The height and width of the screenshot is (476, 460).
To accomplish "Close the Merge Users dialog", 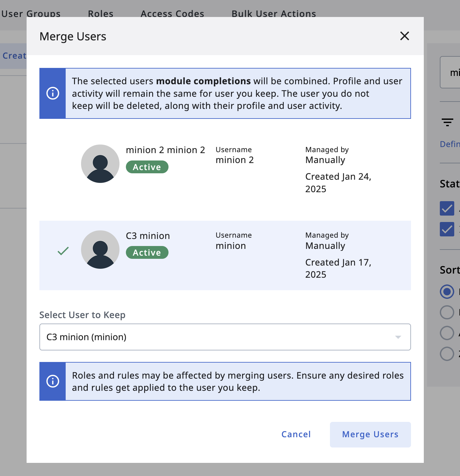I will [405, 36].
